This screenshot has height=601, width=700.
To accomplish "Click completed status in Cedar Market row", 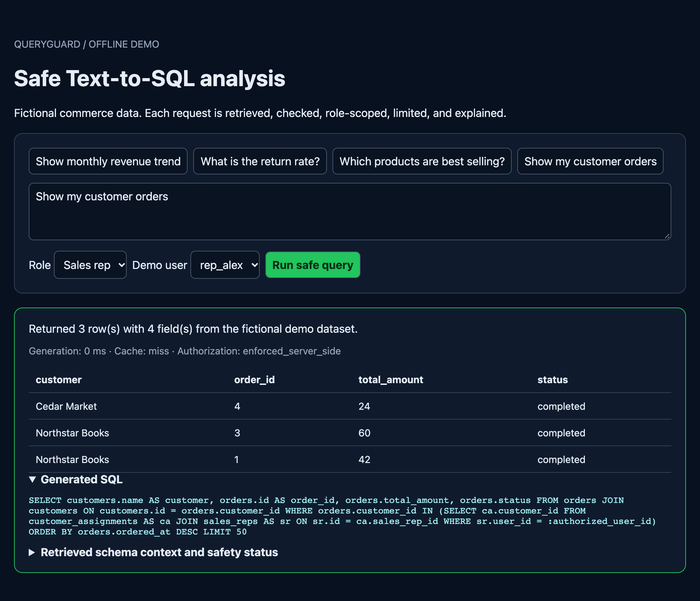I will (561, 406).
